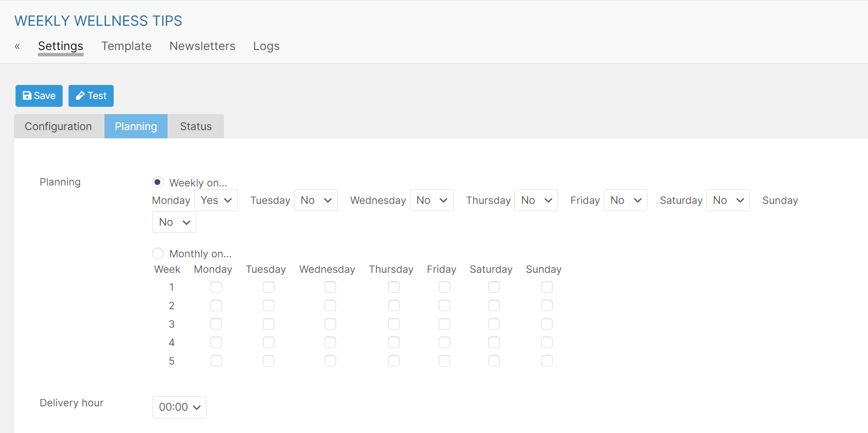Enable week 2 Friday checkbox
This screenshot has height=433, width=868.
444,305
